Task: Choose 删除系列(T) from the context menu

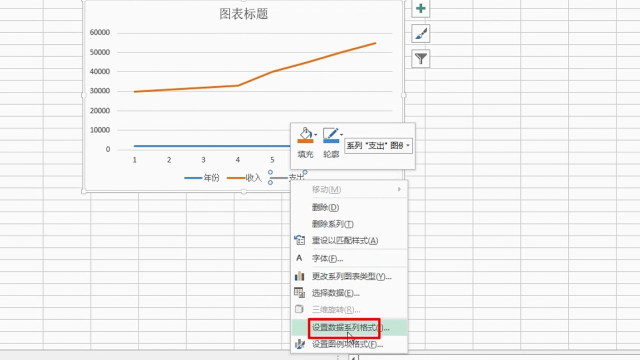Action: tap(349, 224)
